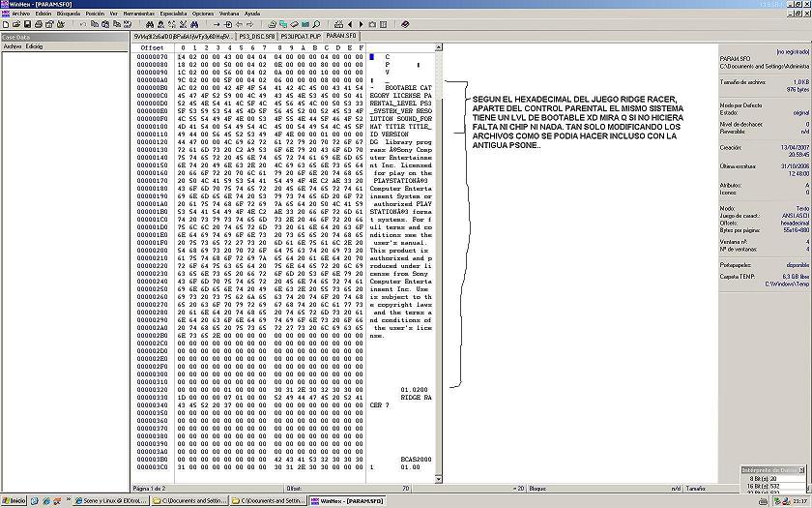The height and width of the screenshot is (508, 812).
Task: Click the magnifying glass Analyze icon
Action: click(316, 24)
